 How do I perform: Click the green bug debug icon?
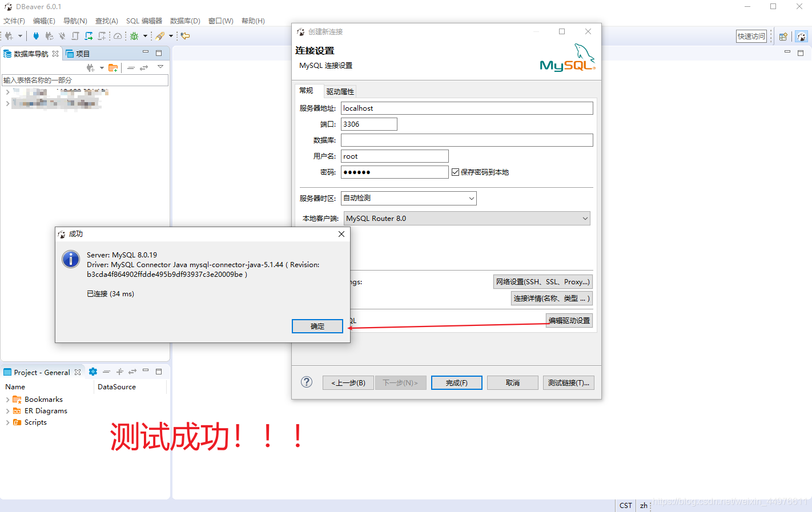[134, 36]
